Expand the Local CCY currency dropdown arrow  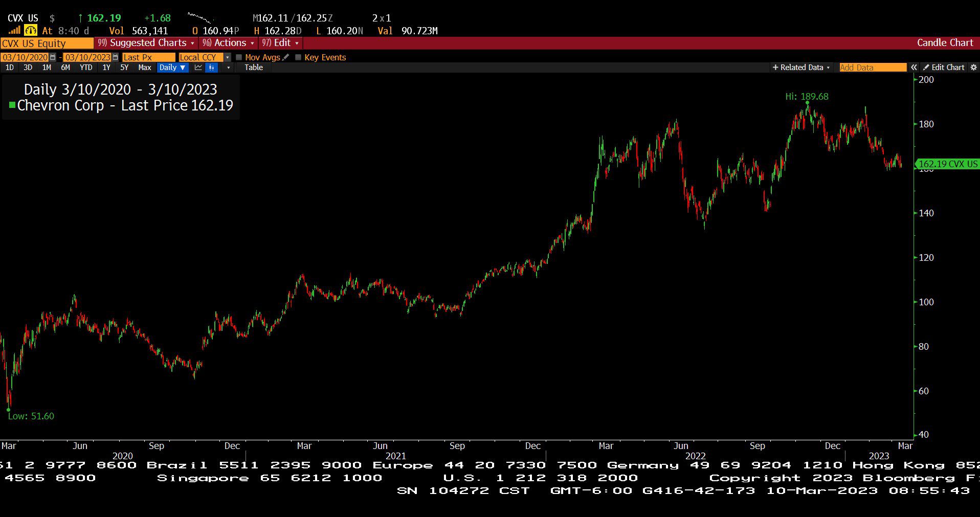coord(228,57)
